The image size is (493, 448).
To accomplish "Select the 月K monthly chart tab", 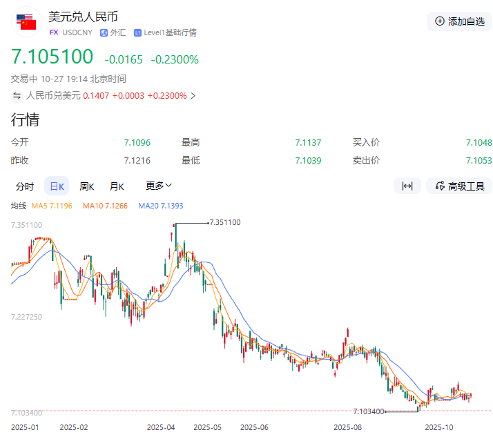I will pos(117,186).
